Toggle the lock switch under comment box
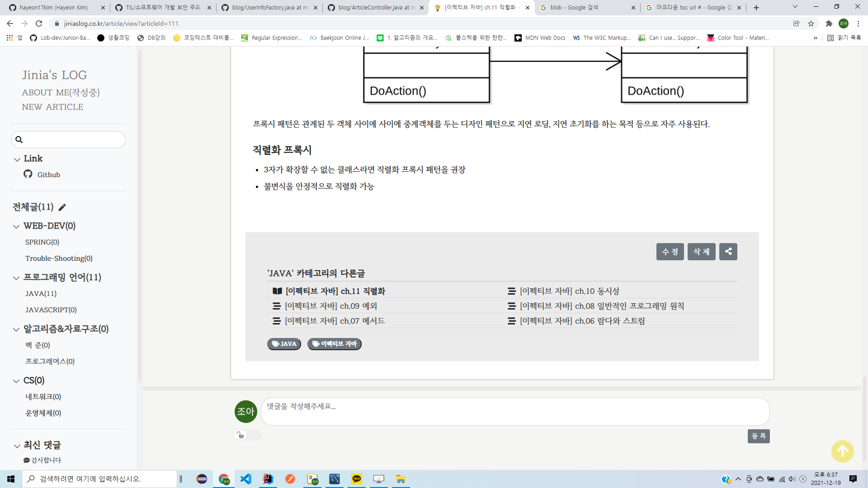The image size is (868, 488). [247, 435]
